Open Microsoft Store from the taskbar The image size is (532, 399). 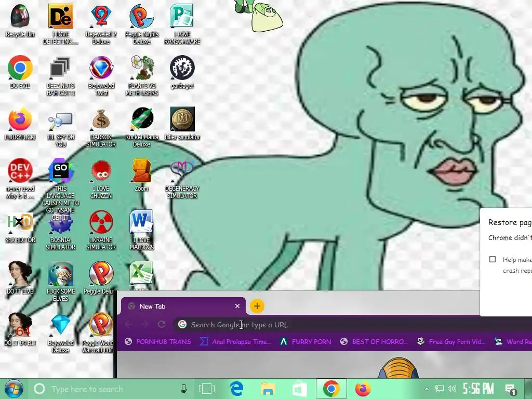click(x=299, y=389)
